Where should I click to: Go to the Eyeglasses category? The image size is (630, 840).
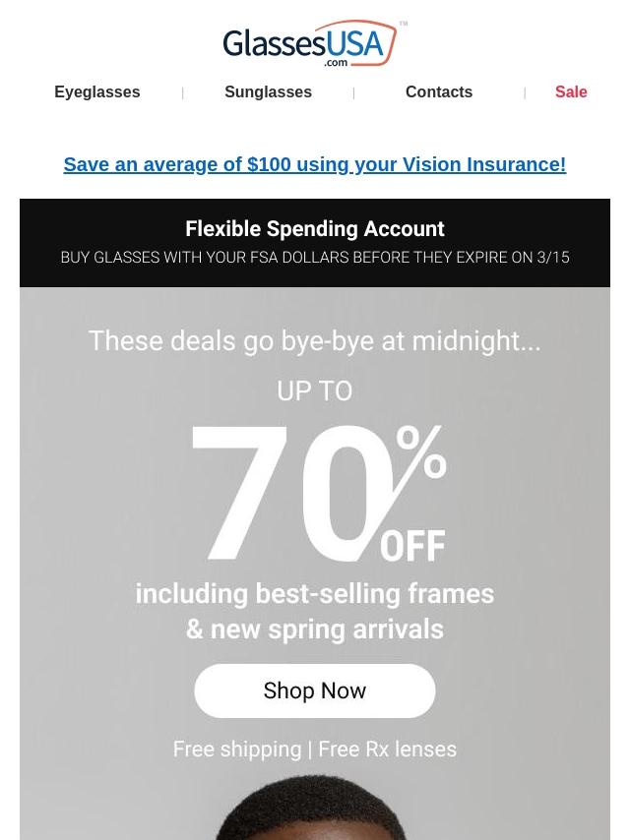tap(97, 91)
